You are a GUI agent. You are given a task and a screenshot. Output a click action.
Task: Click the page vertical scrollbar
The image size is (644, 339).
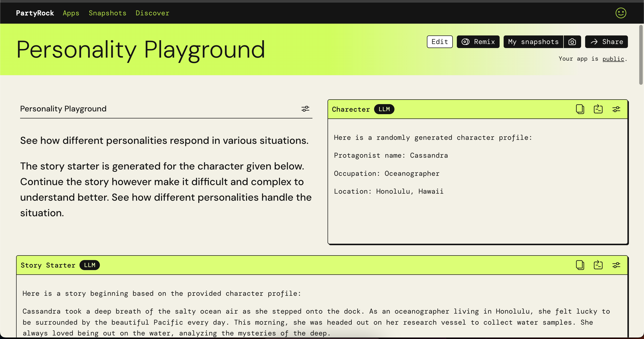(641, 55)
